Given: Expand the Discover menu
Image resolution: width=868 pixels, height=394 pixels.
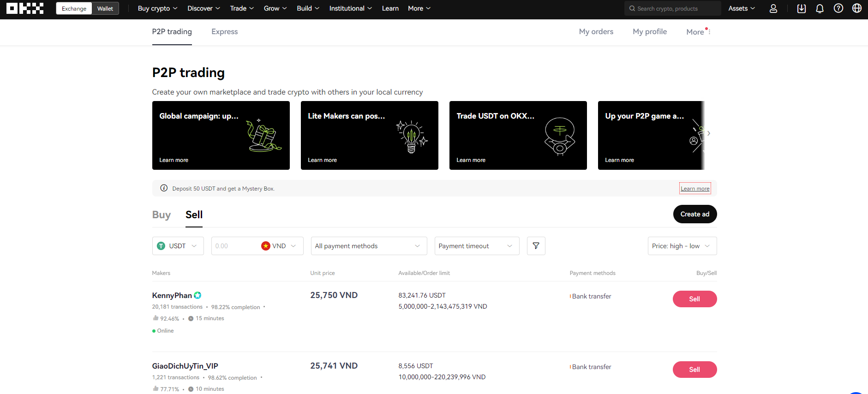Looking at the screenshot, I should pos(204,8).
